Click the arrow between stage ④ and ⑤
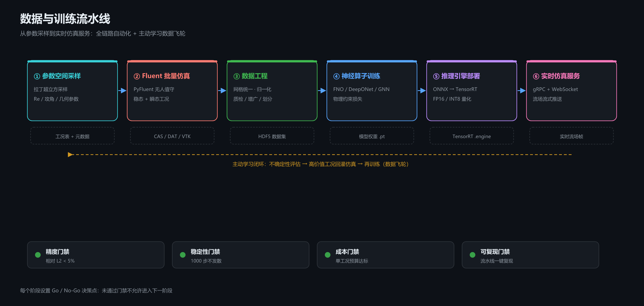This screenshot has height=306, width=644. 421,91
